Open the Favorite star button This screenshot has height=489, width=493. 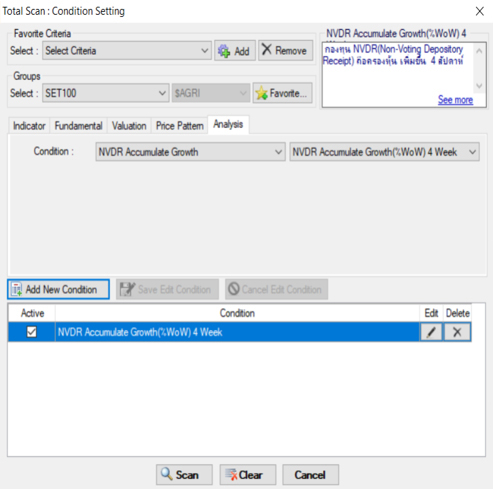click(x=282, y=93)
